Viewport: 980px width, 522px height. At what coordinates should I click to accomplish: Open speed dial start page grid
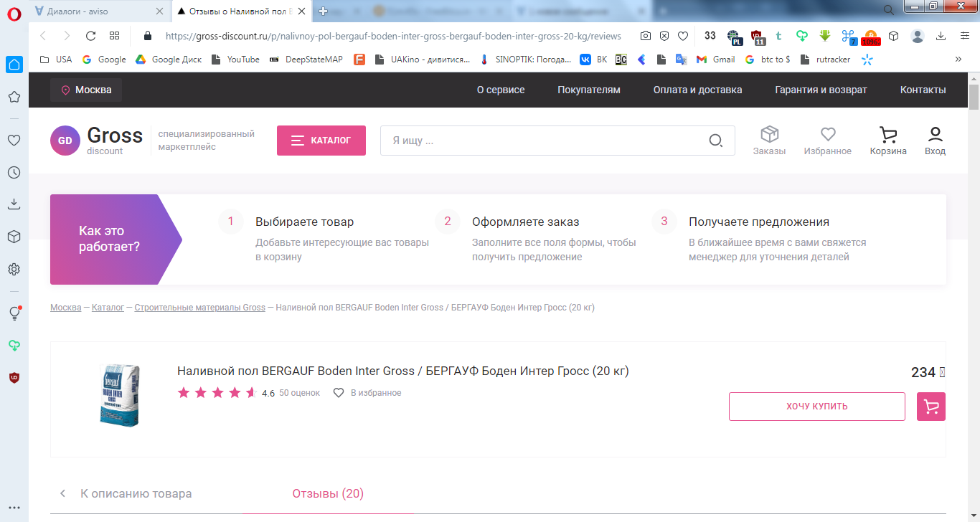coord(114,36)
